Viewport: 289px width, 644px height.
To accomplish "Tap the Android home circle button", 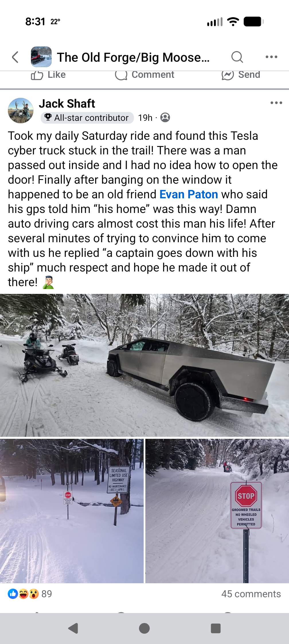I will [x=144, y=628].
